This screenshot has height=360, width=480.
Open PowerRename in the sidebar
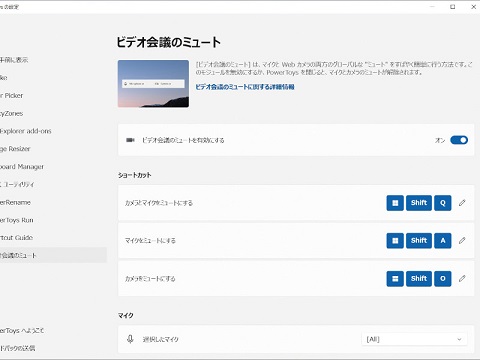point(15,202)
